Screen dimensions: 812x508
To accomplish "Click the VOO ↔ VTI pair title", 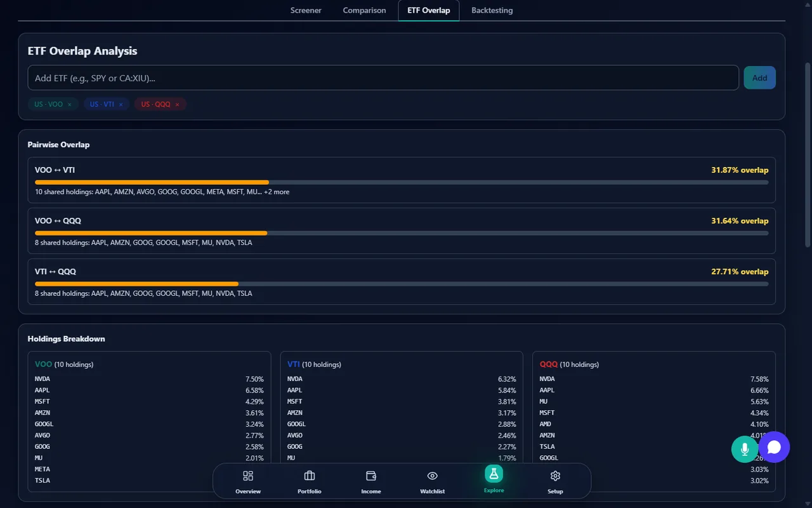I will (55, 170).
